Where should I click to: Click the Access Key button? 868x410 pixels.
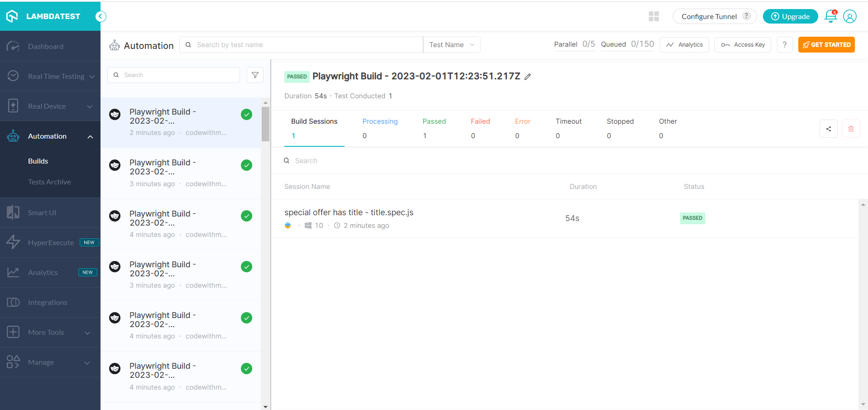tap(743, 44)
